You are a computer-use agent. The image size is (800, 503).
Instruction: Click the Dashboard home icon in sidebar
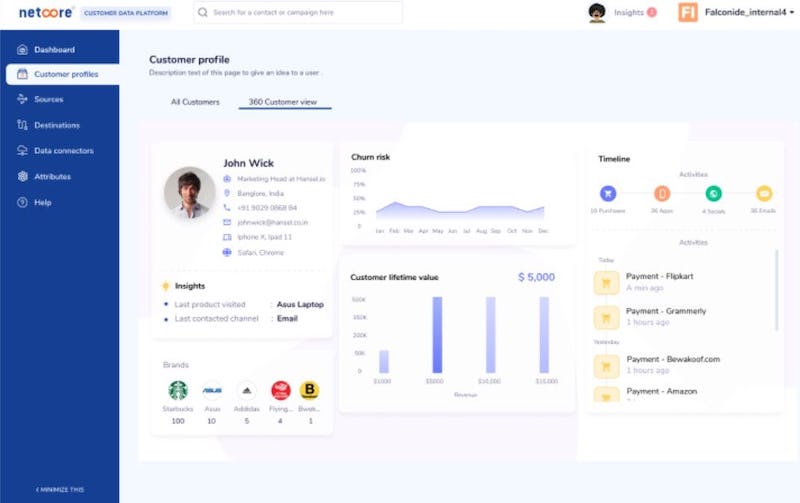coord(22,49)
